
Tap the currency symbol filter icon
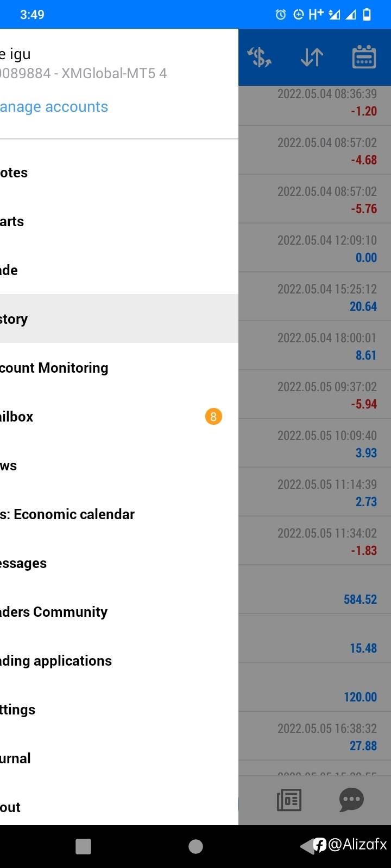(x=260, y=57)
